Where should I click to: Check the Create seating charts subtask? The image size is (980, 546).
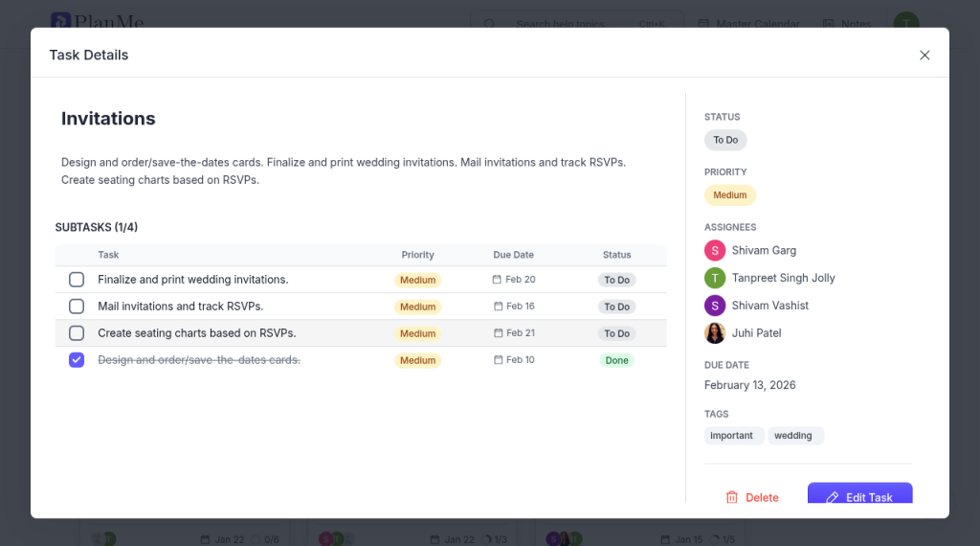tap(77, 333)
